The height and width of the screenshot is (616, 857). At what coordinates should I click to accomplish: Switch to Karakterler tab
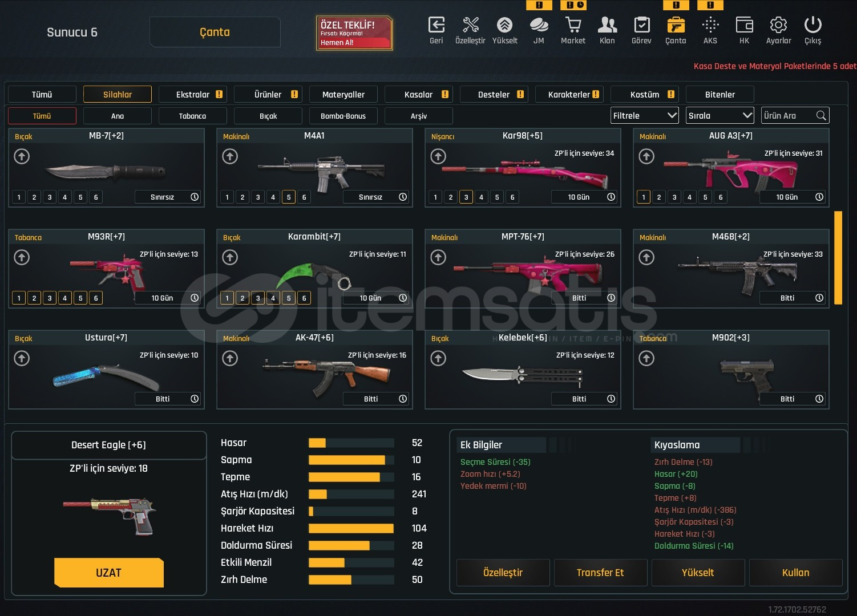(569, 95)
